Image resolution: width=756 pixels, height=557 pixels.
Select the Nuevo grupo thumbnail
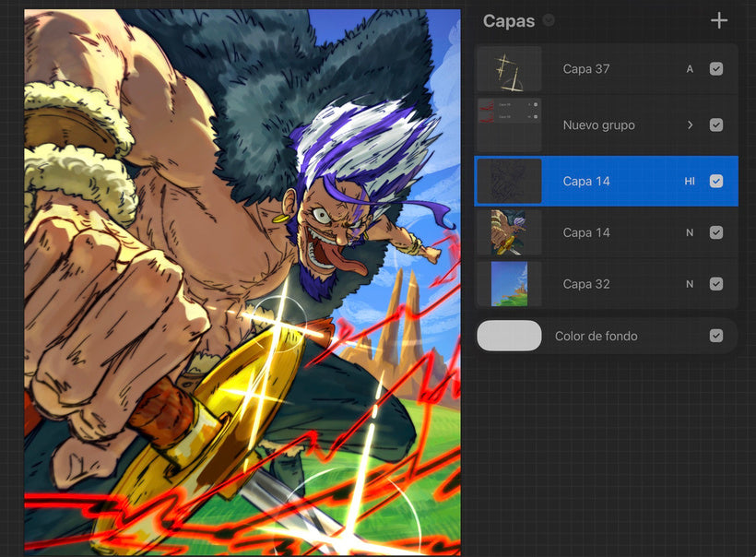(x=509, y=124)
